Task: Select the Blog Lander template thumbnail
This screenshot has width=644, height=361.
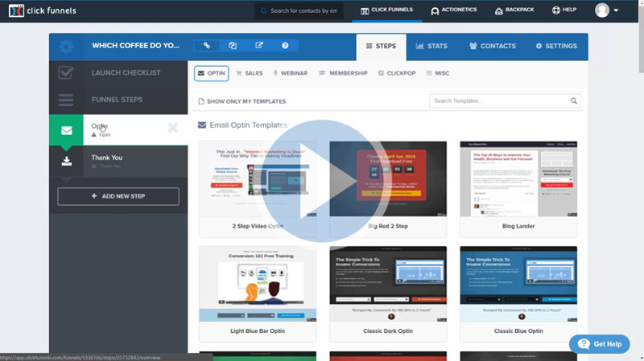Action: 520,178
